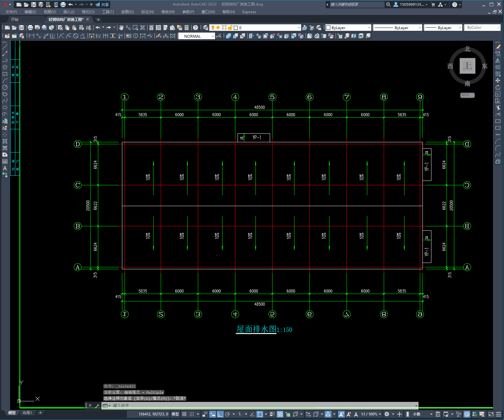Select the Circle tool in draw toolbar
Viewport: 504px width, 420px height.
(x=5, y=87)
